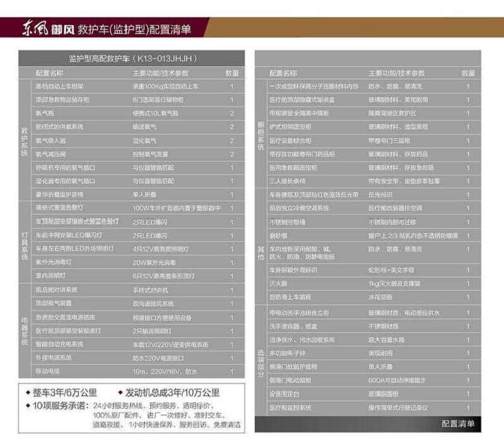Click the '便携式10L氧气瓶' specification
Image resolution: width=504 pixels, height=439 pixels.
[x=156, y=113]
